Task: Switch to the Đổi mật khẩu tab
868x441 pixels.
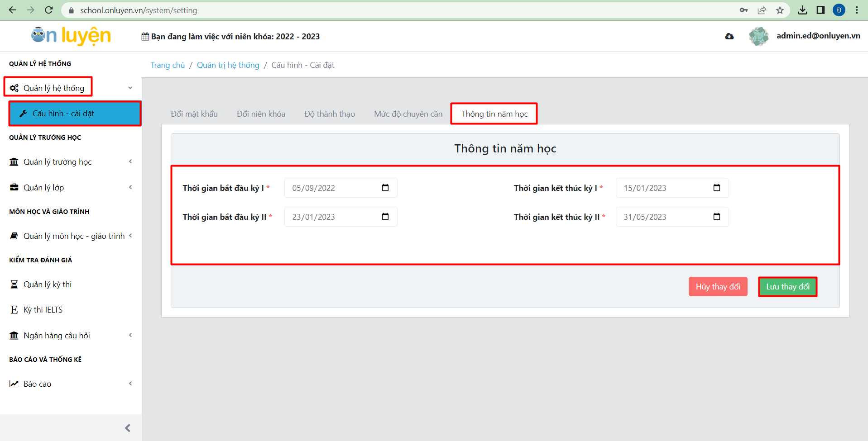Action: click(194, 114)
